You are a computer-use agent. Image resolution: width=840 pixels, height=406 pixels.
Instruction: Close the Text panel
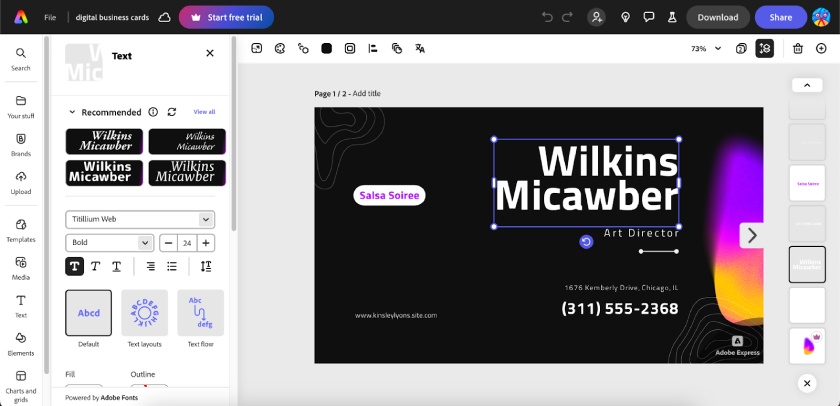210,53
